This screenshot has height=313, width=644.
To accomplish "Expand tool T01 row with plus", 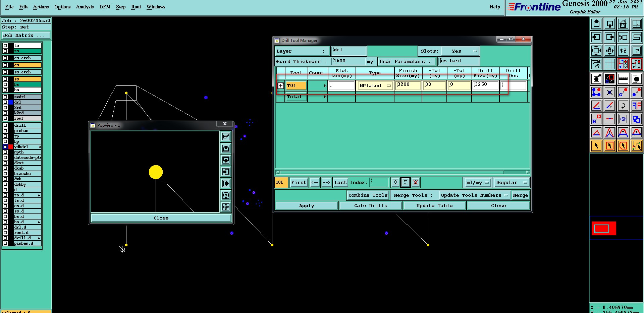I will (x=281, y=85).
